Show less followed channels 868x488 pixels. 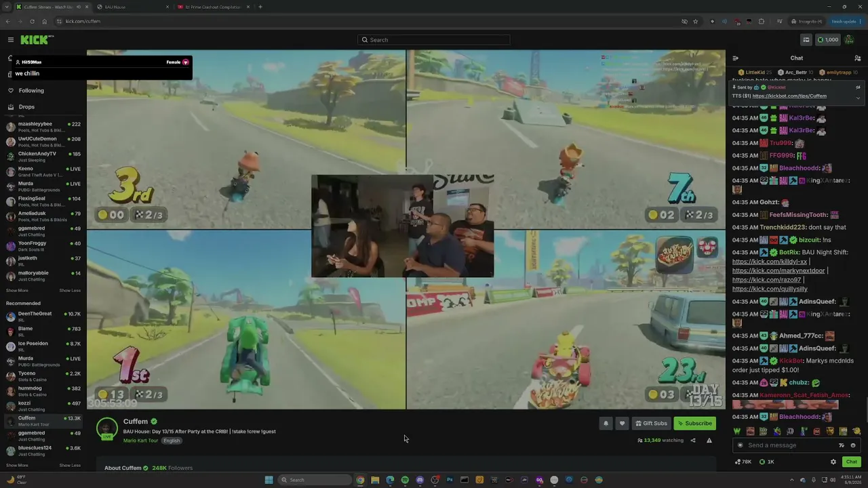pos(70,291)
